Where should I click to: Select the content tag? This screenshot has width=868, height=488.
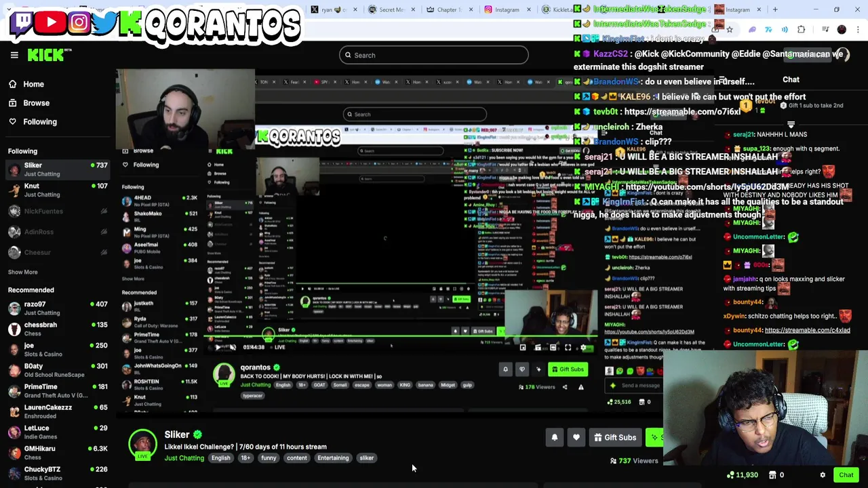(296, 458)
